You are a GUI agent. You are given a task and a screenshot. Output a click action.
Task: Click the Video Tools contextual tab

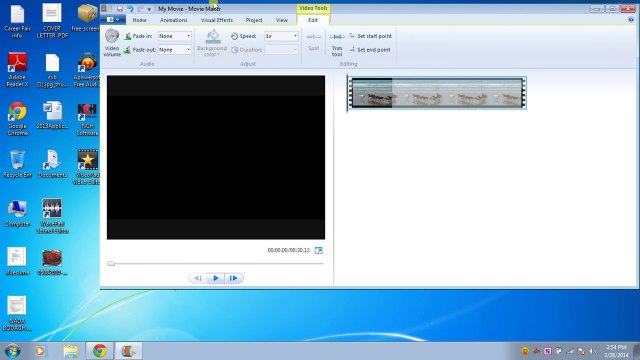(x=313, y=8)
